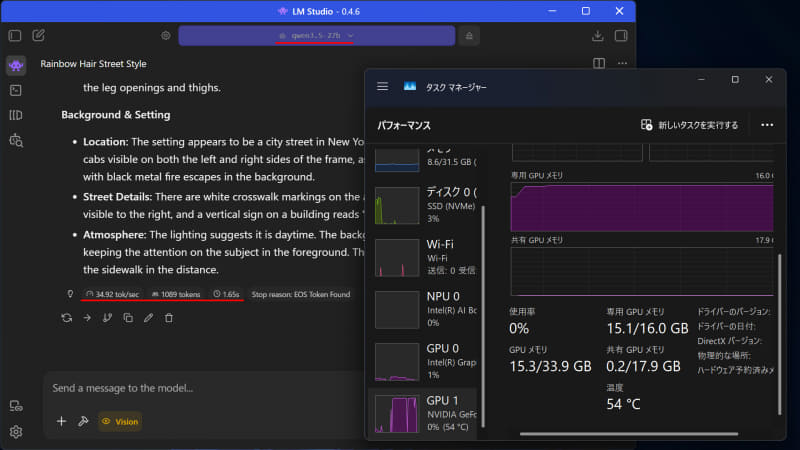The width and height of the screenshot is (800, 450).
Task: Copy the assistant message
Action: (x=128, y=318)
